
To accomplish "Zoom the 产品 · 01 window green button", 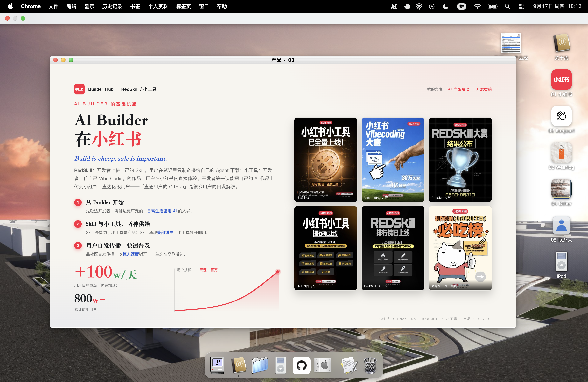I will (71, 60).
